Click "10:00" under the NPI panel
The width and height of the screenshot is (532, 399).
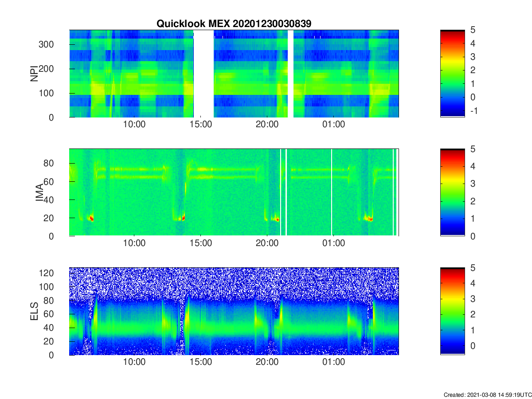point(134,125)
